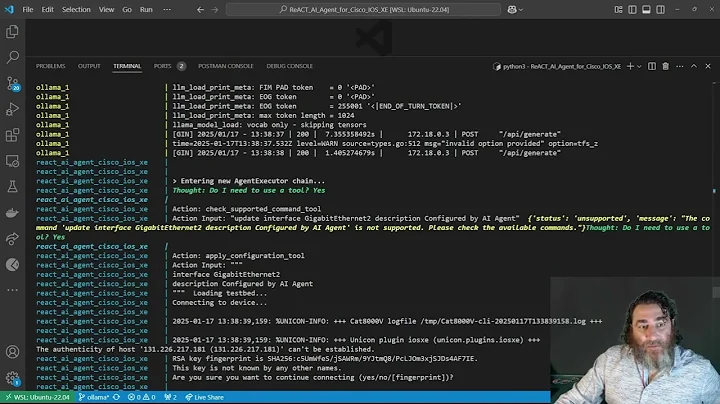Click the 'Are you sure you want to continue connecting' prompt

(313, 377)
